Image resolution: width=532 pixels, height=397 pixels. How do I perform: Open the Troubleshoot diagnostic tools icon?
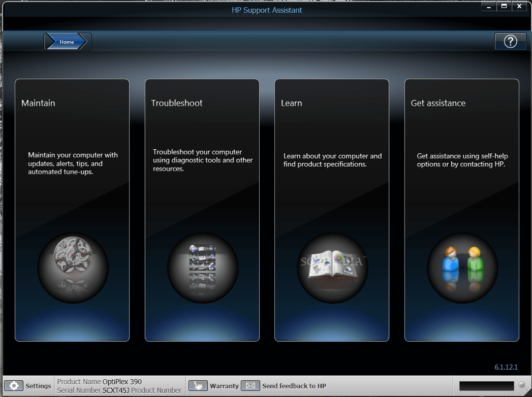tap(203, 268)
